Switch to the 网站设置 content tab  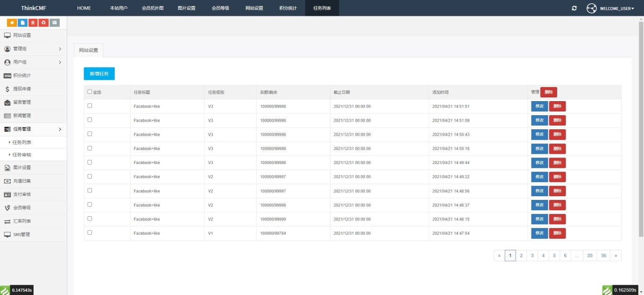point(89,50)
